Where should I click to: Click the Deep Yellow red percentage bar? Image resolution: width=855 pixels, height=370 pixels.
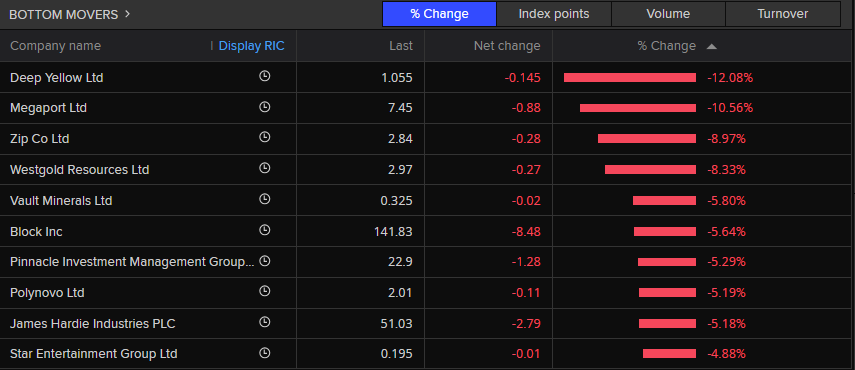click(630, 77)
